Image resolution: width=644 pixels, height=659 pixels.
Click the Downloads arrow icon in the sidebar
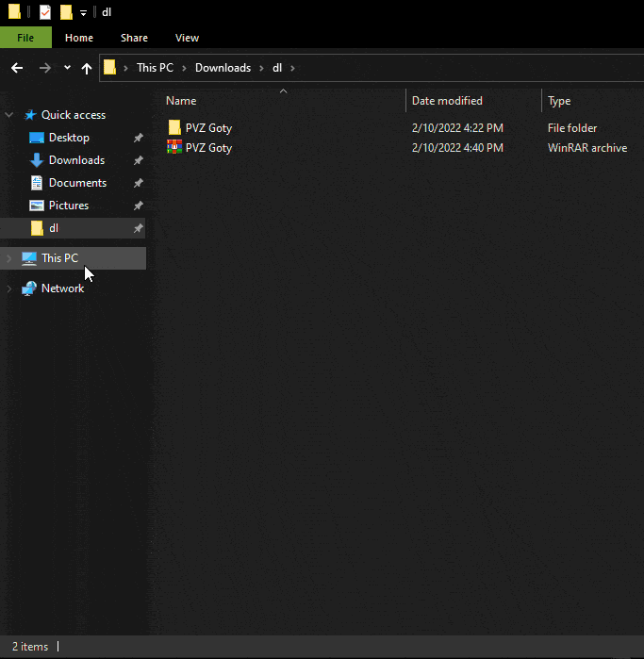(x=37, y=160)
